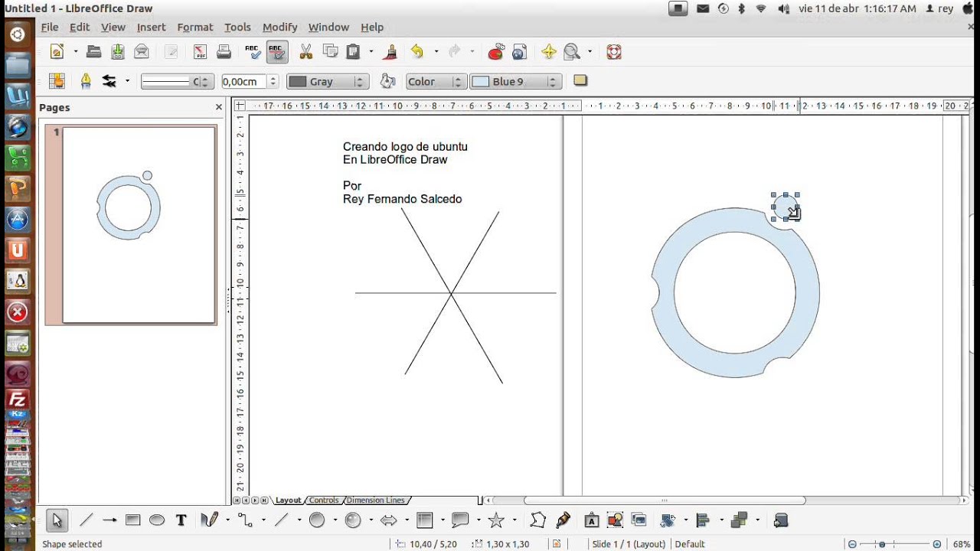980x551 pixels.
Task: Export directly as PDF
Action: (200, 52)
